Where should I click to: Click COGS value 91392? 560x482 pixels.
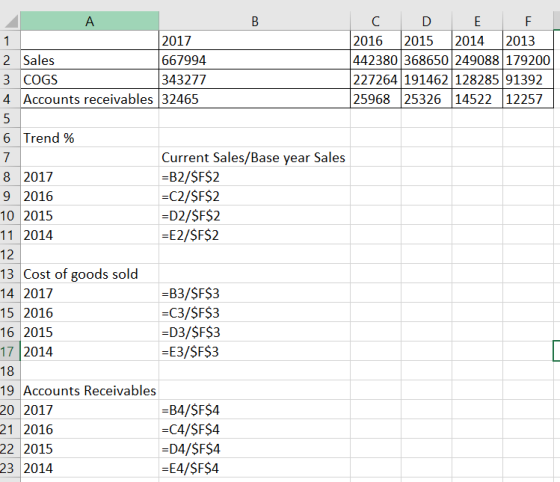coord(528,79)
